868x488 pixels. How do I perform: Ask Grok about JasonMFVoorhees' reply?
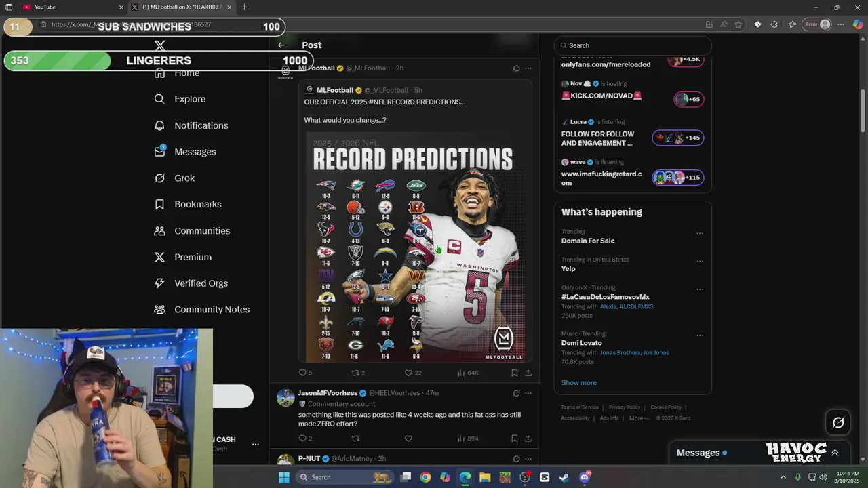516,393
